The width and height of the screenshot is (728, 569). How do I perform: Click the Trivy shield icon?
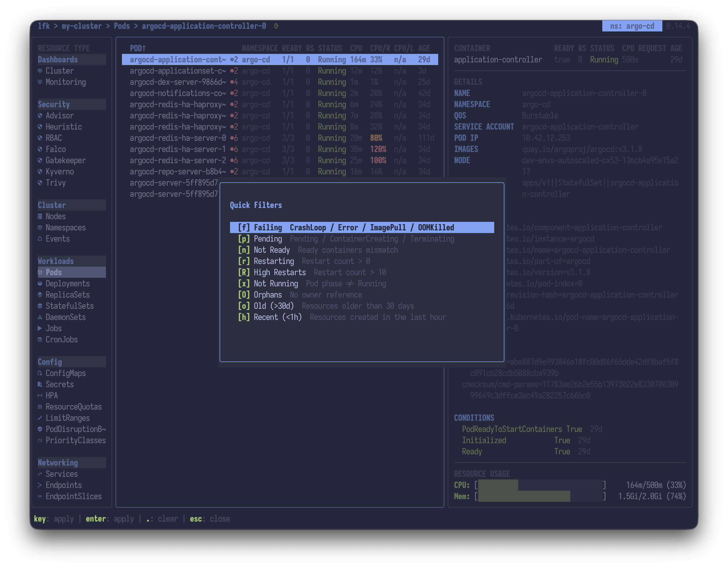(x=40, y=183)
